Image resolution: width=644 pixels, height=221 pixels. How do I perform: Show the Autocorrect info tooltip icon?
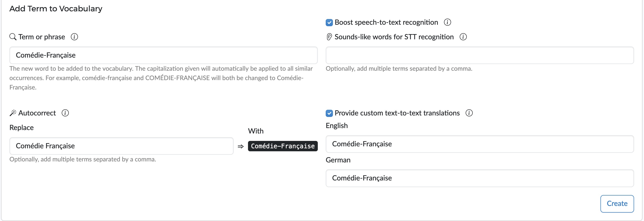click(x=65, y=113)
